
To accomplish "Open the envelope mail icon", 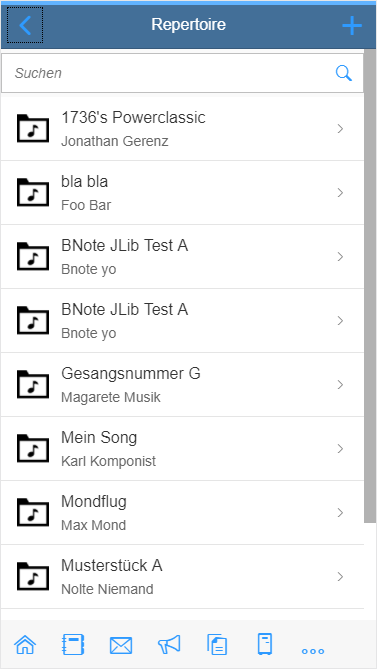I will pyautogui.click(x=121, y=645).
